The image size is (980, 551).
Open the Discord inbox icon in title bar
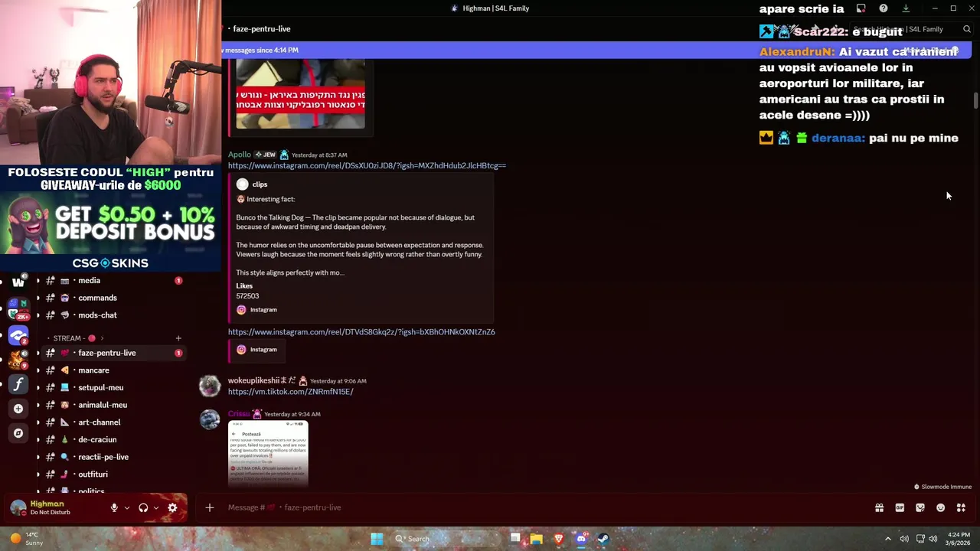coord(861,8)
